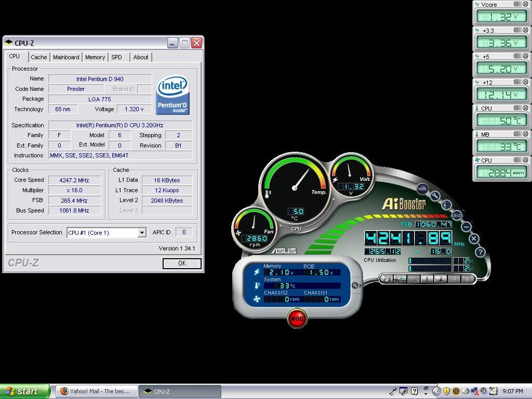Click the NOS round icon in AI Booster arc
532x399 pixels.
click(422, 189)
